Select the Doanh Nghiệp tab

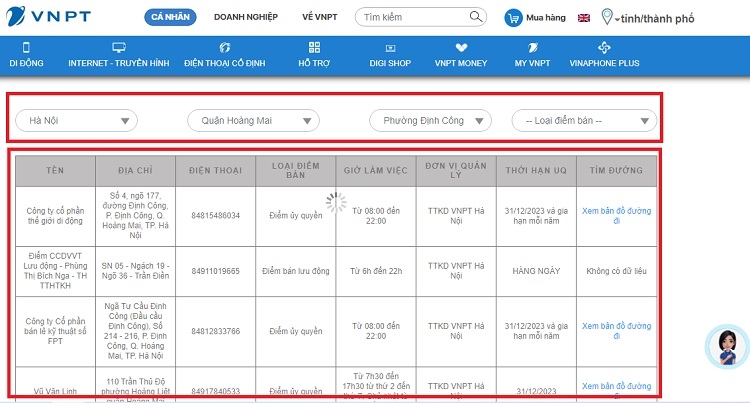tap(246, 17)
